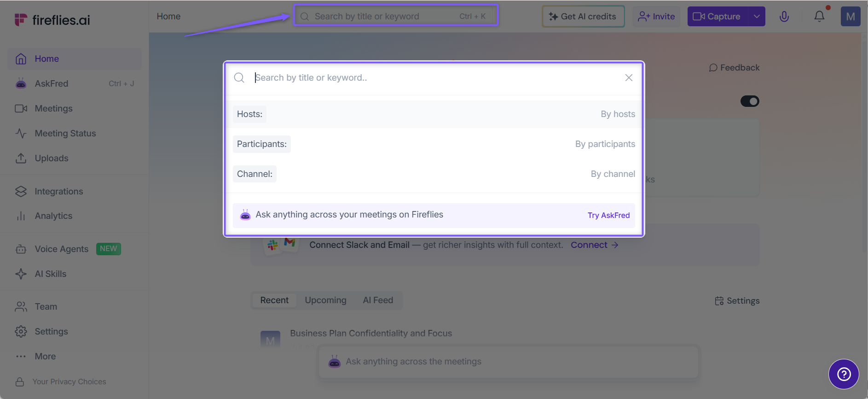Click the Try AskFred link
868x399 pixels.
[608, 215]
